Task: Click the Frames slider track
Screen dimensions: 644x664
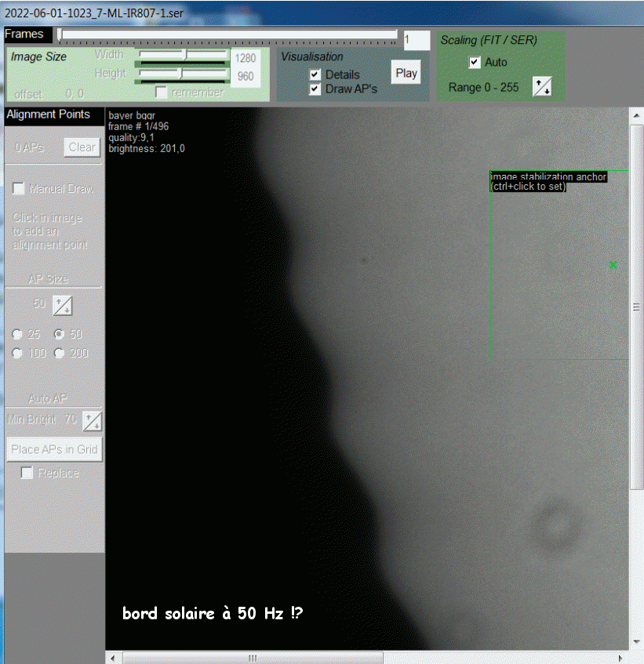Action: (227, 34)
